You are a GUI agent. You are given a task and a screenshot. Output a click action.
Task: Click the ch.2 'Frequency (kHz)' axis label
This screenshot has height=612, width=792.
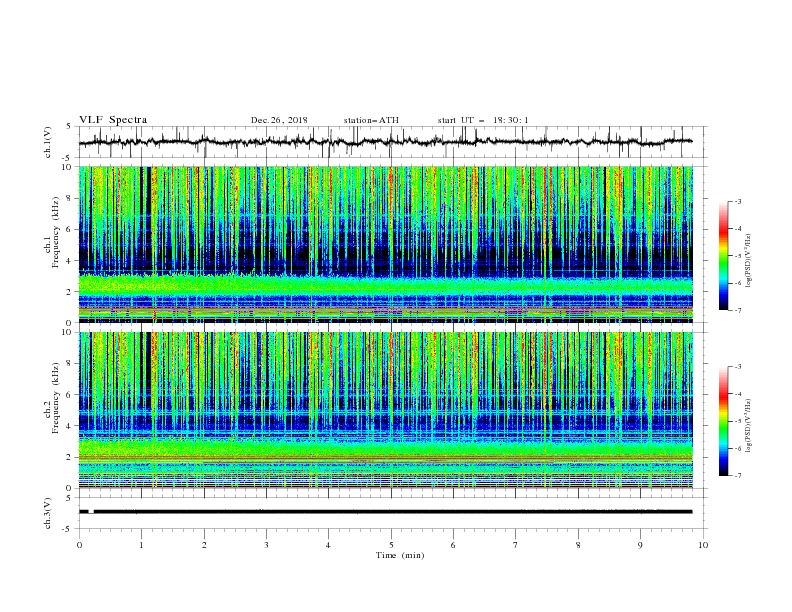56,397
